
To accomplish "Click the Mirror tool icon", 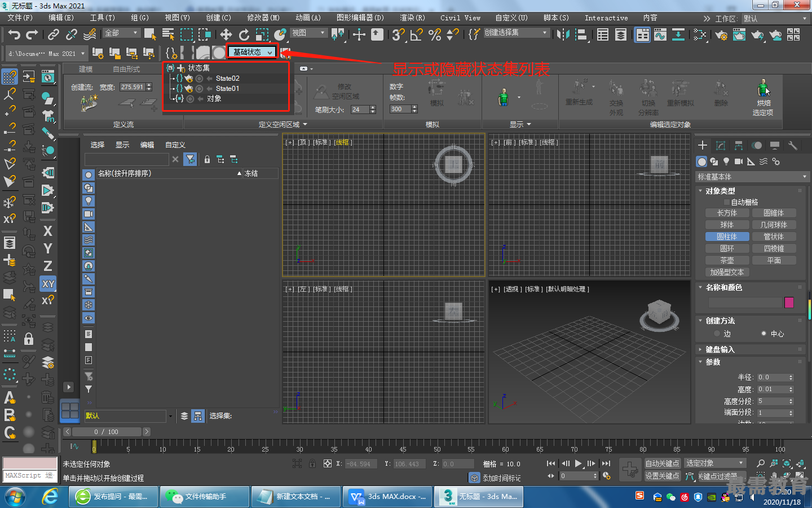I will [x=563, y=34].
